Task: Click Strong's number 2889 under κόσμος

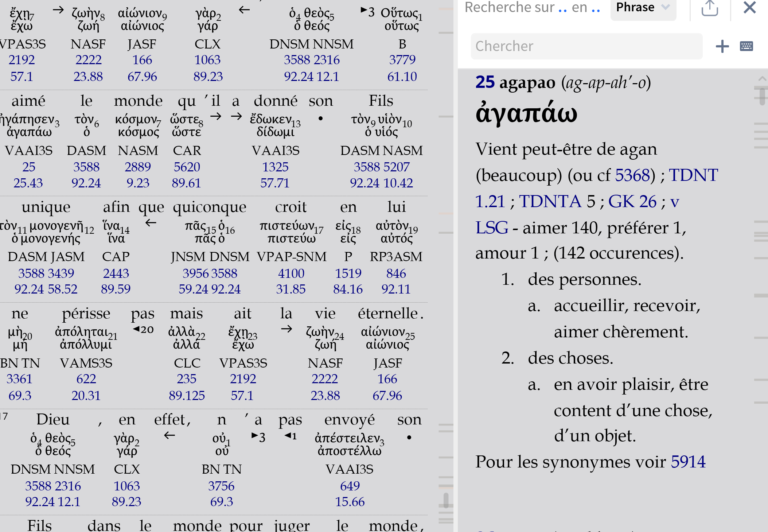Action: [138, 167]
